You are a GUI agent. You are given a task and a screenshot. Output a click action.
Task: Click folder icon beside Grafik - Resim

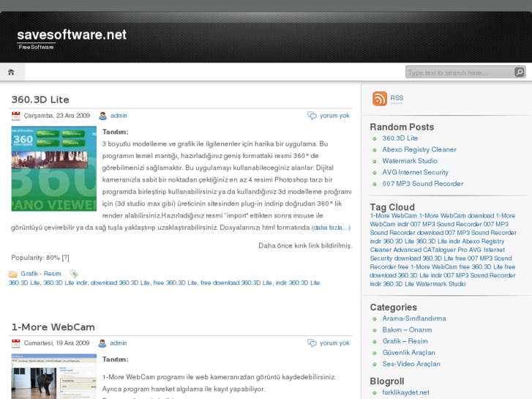point(13,274)
